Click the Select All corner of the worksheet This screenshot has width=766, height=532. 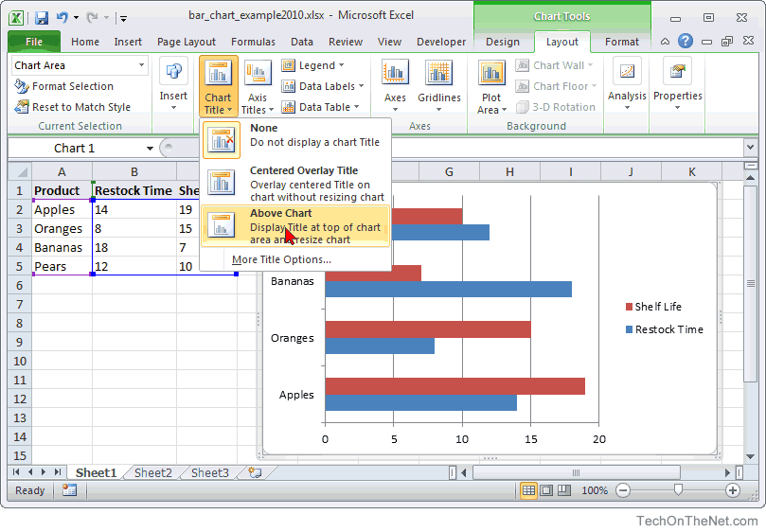pos(20,172)
